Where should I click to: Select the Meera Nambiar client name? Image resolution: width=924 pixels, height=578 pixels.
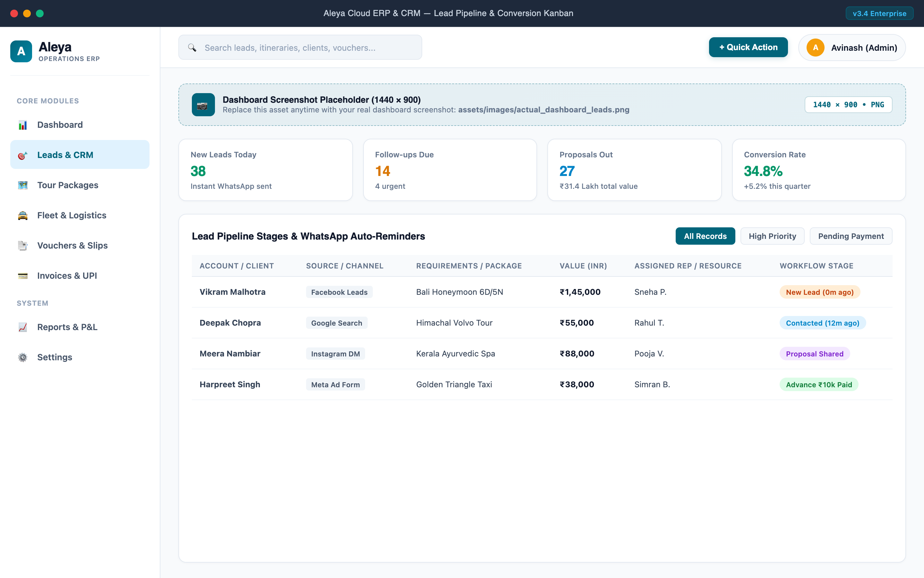230,354
